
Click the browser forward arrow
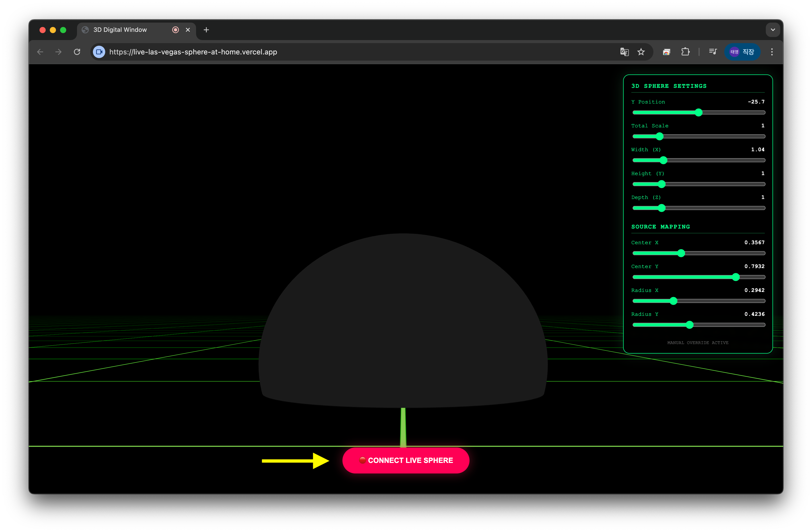(x=59, y=52)
